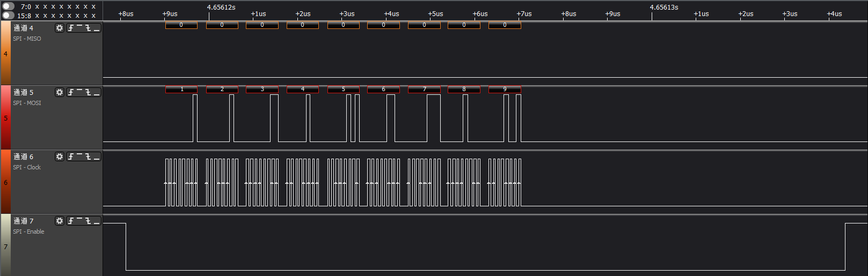Image resolution: width=868 pixels, height=276 pixels.
Task: Click the '7:0' group label
Action: (x=26, y=7)
